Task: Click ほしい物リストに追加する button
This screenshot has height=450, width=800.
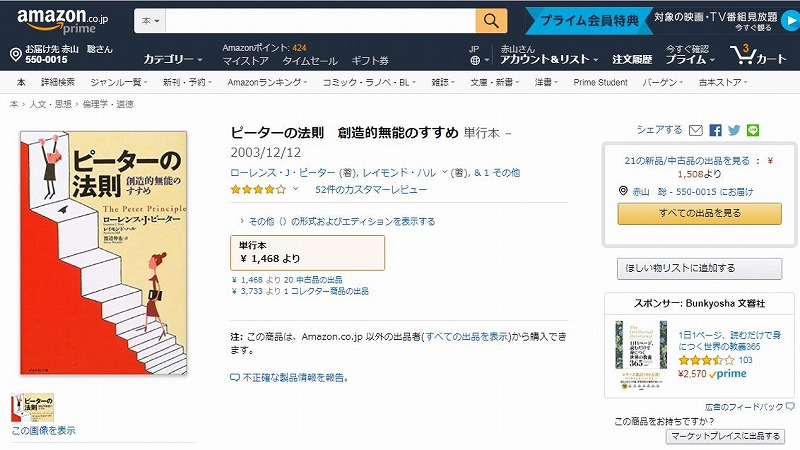Action: point(699,268)
